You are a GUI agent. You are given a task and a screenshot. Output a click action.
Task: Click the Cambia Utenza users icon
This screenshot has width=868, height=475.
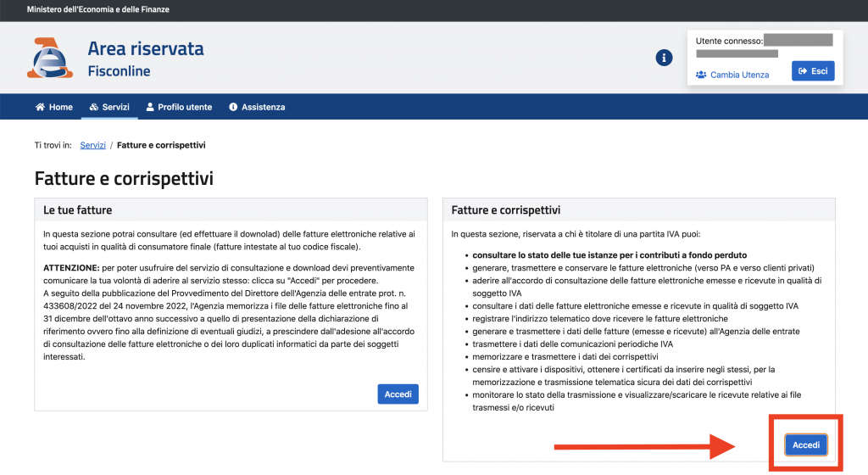pos(701,75)
